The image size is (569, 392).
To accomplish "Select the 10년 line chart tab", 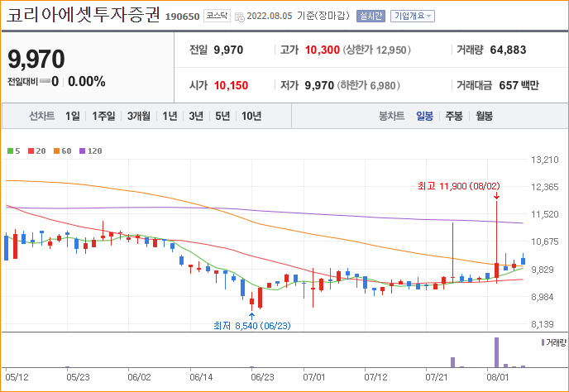I will click(x=251, y=116).
